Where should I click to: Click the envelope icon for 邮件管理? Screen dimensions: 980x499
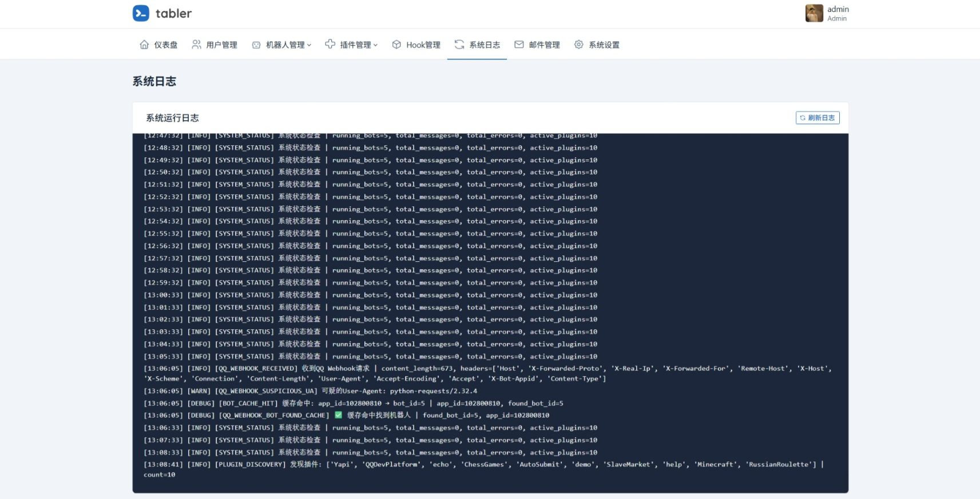click(519, 45)
